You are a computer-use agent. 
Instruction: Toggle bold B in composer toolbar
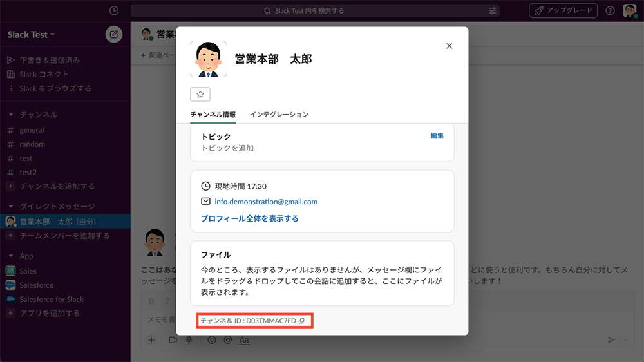[151, 301]
